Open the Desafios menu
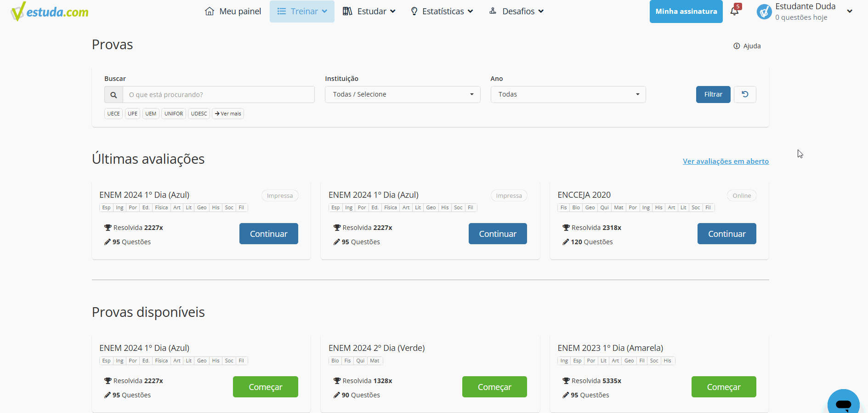Screen dimensions: 868x413 pyautogui.click(x=516, y=11)
